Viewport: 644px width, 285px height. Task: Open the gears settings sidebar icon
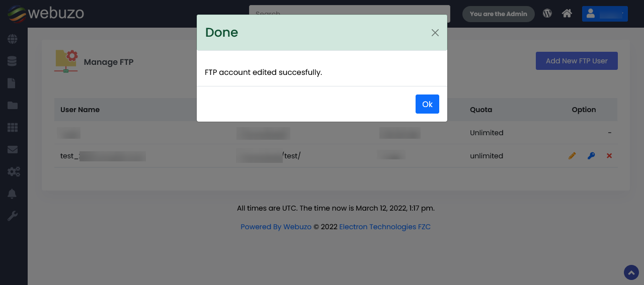click(x=14, y=172)
